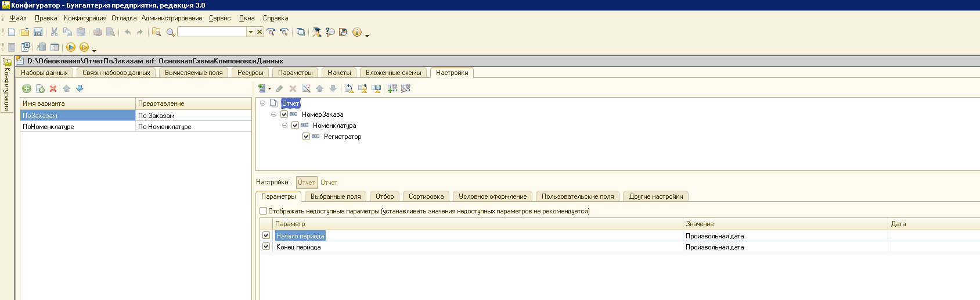Click the Save floppy disk icon

pyautogui.click(x=38, y=32)
